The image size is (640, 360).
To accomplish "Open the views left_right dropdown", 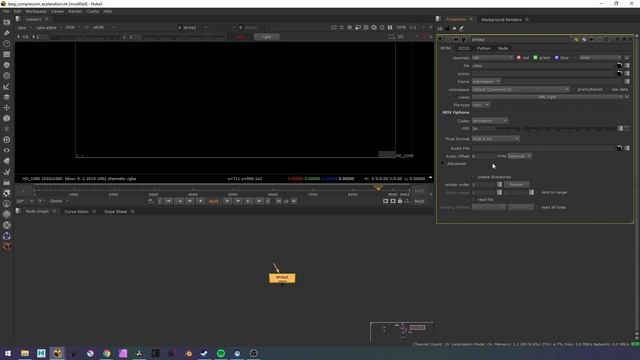I will [547, 97].
